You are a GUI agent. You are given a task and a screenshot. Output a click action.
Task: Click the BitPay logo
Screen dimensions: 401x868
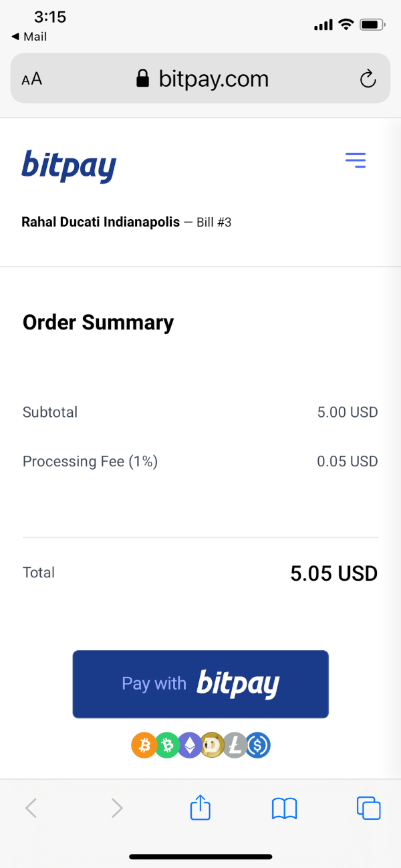tap(69, 165)
